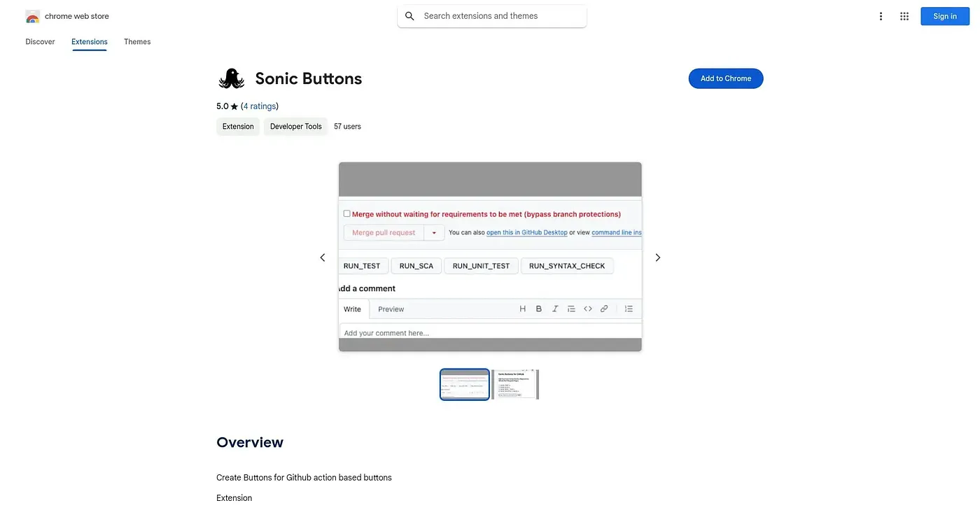Click the RUN_TEST button in the preview
Screen dimensions: 980x510
362,266
